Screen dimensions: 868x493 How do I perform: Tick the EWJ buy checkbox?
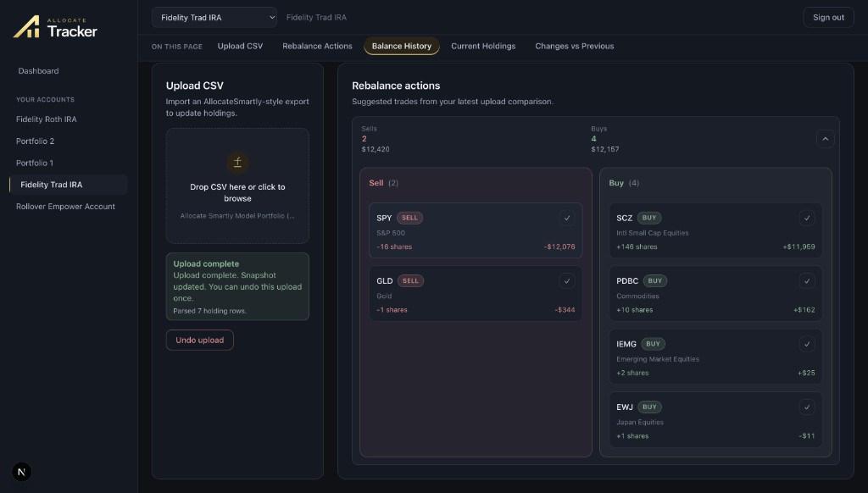(807, 407)
